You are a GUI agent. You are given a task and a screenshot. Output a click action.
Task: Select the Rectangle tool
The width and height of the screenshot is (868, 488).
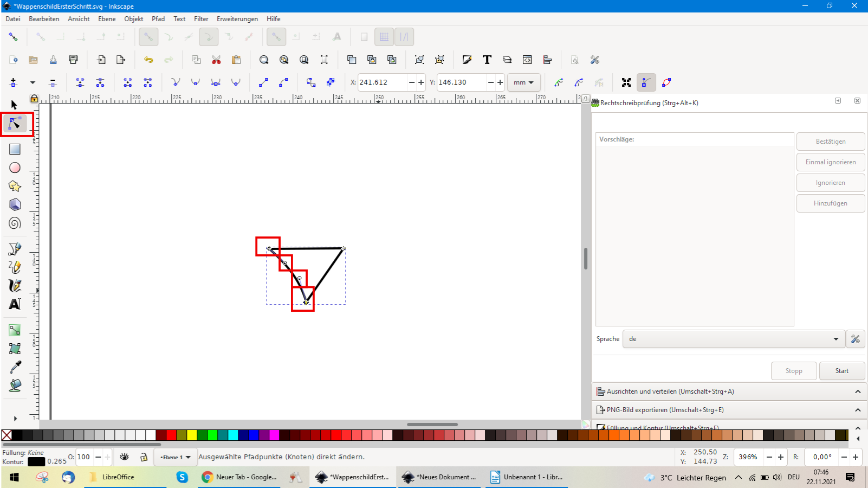click(15, 149)
